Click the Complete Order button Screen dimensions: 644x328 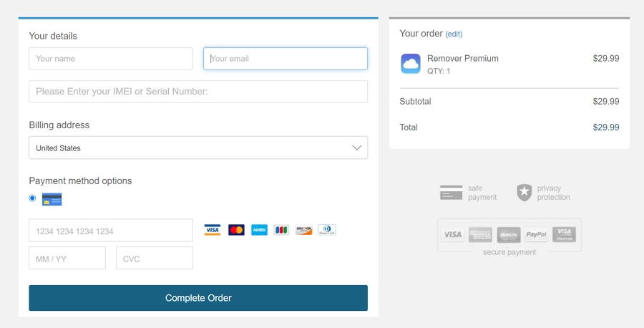198,298
